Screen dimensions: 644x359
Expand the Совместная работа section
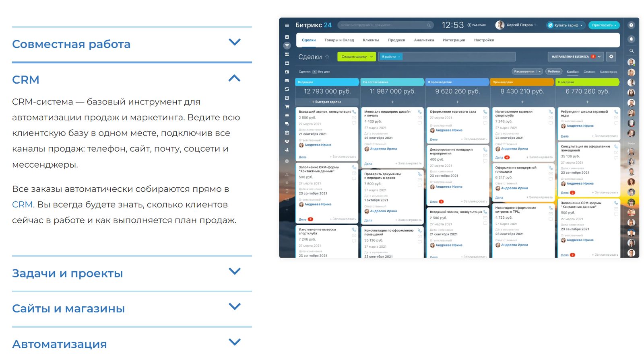pyautogui.click(x=234, y=42)
